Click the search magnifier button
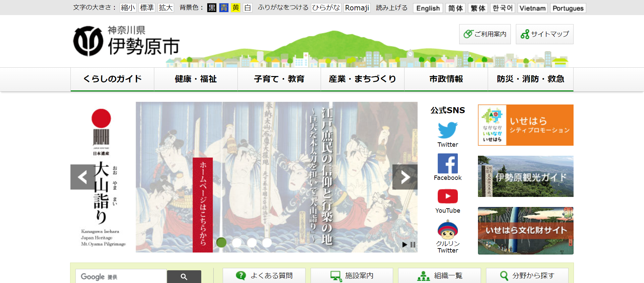This screenshot has width=644, height=283. click(184, 277)
